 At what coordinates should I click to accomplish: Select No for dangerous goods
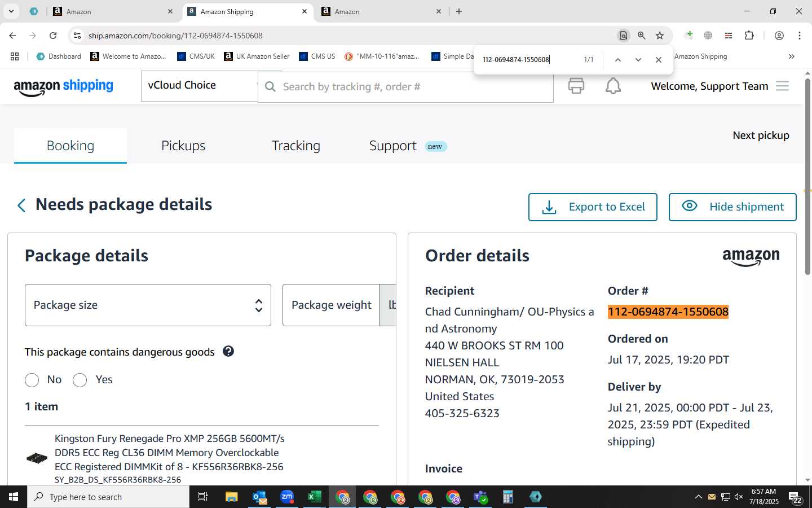pos(32,380)
